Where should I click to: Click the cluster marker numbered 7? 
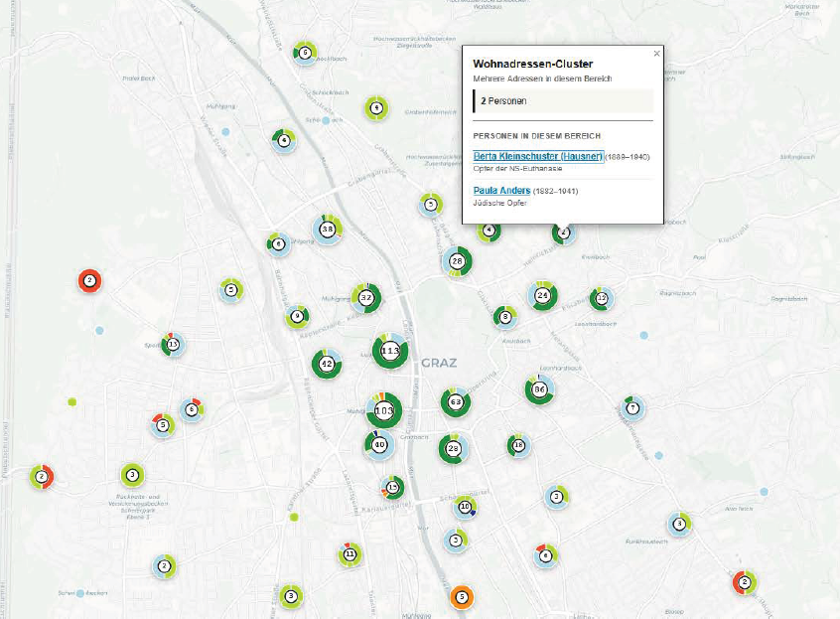[632, 407]
